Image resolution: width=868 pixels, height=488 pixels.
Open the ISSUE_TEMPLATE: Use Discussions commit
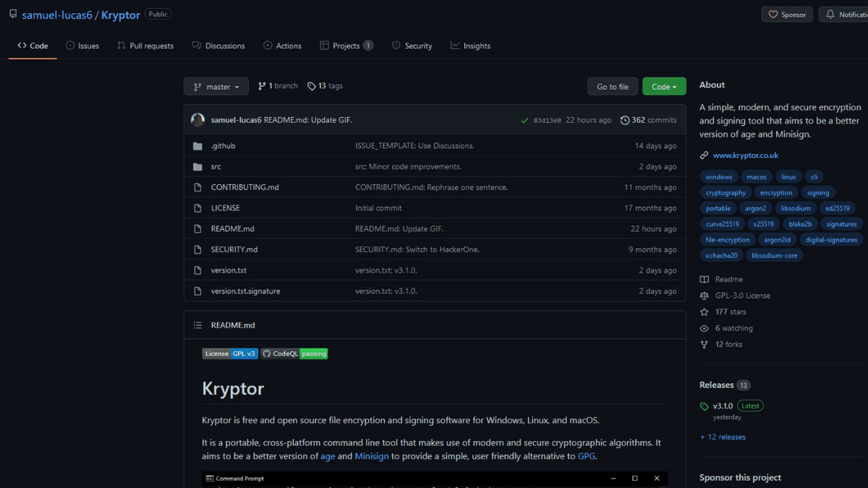click(x=414, y=146)
